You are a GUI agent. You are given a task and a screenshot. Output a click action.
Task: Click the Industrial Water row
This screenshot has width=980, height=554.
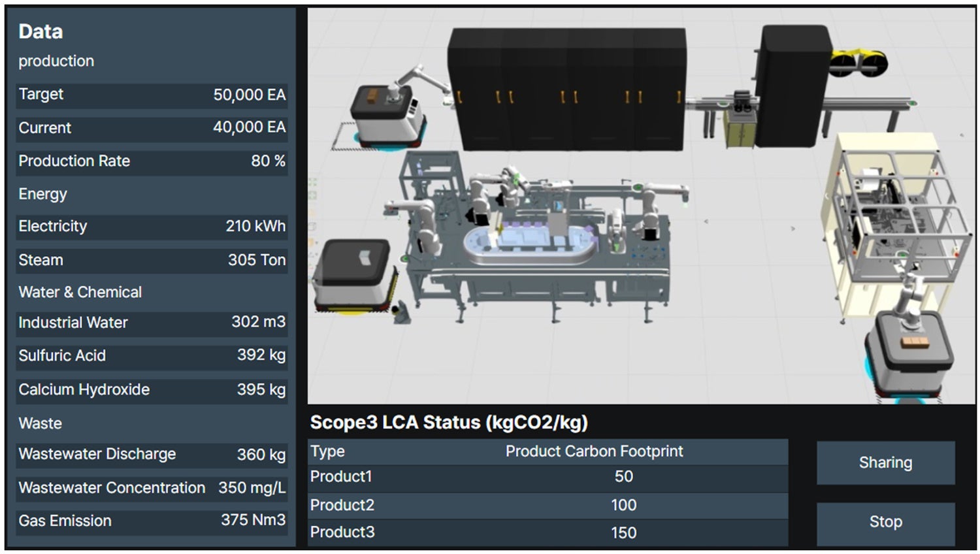point(152,323)
